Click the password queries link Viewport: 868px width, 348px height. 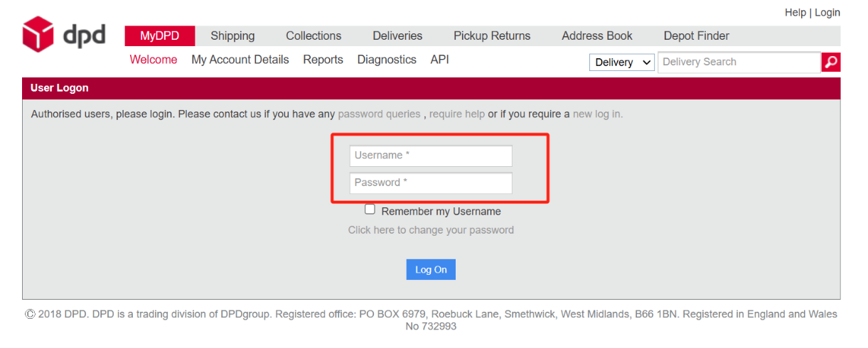[379, 114]
